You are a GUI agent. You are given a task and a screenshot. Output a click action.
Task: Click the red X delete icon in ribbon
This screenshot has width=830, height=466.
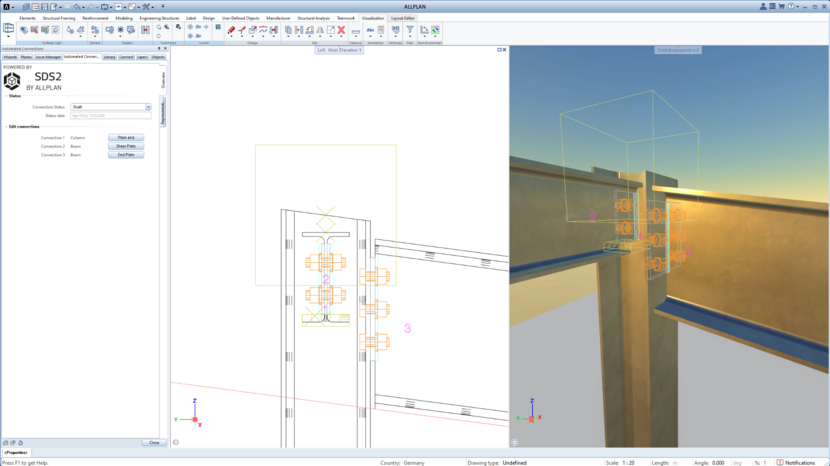[x=341, y=30]
